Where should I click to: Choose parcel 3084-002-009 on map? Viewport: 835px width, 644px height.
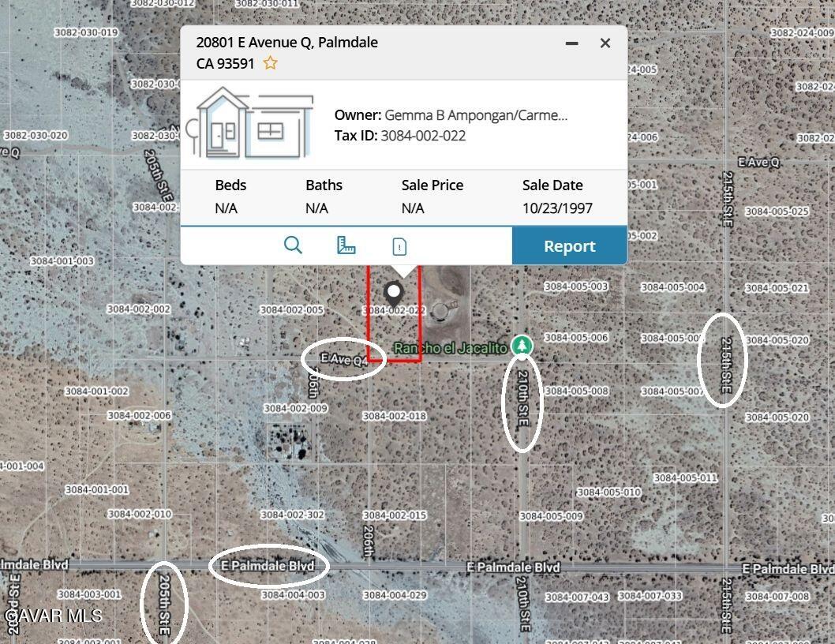[295, 408]
